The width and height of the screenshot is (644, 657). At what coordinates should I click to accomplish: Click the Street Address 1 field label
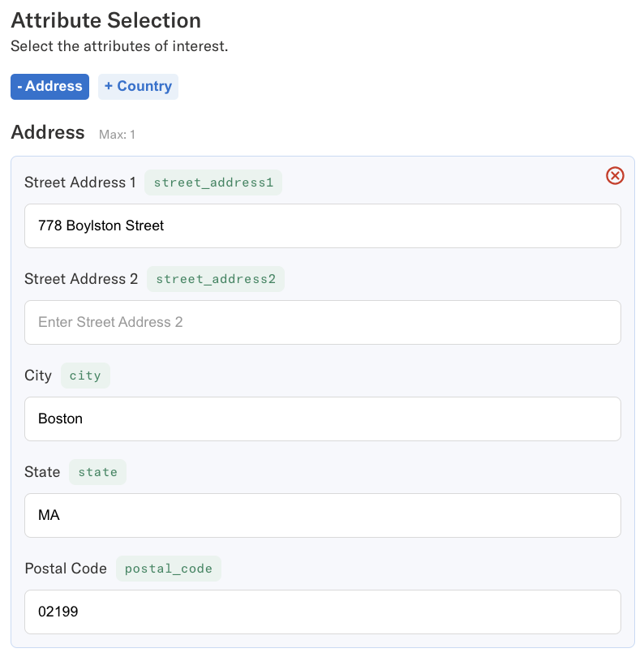click(x=79, y=182)
